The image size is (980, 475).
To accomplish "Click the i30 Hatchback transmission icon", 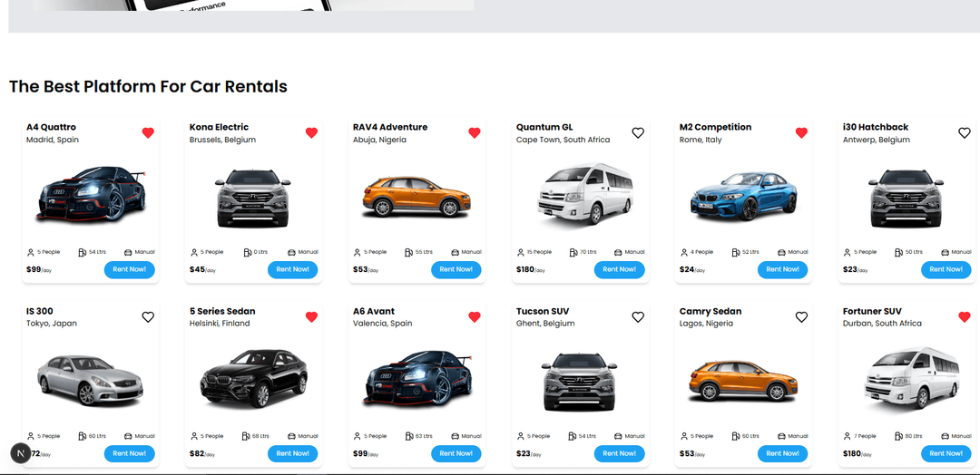I will [945, 252].
